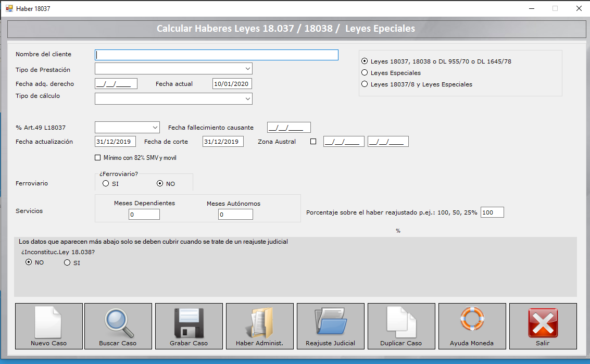Focus the Fecha de corte date field
The image size is (590, 364).
pyautogui.click(x=223, y=142)
